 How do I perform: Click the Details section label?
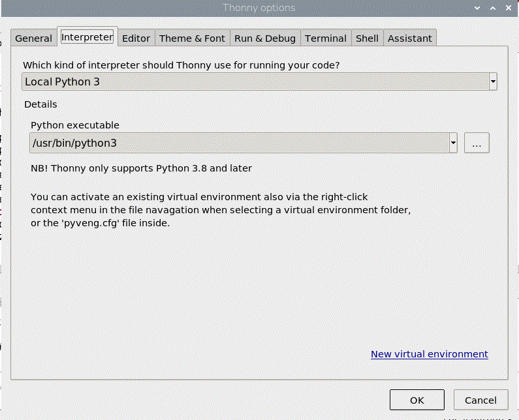point(40,104)
